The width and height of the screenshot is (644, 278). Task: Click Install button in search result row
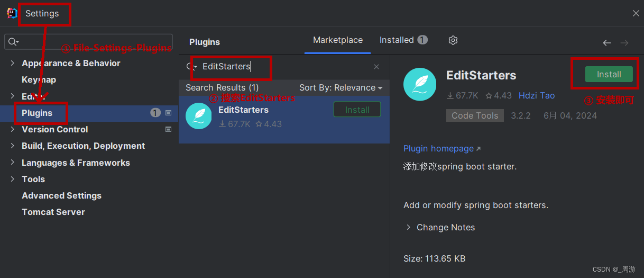(x=357, y=110)
